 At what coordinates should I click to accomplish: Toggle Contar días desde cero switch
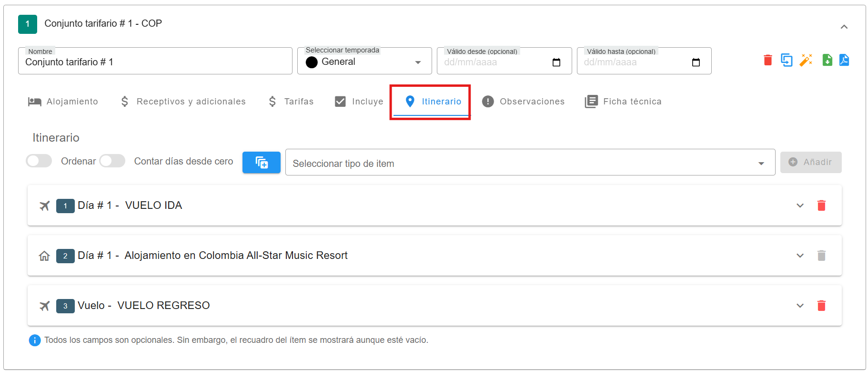click(x=112, y=161)
